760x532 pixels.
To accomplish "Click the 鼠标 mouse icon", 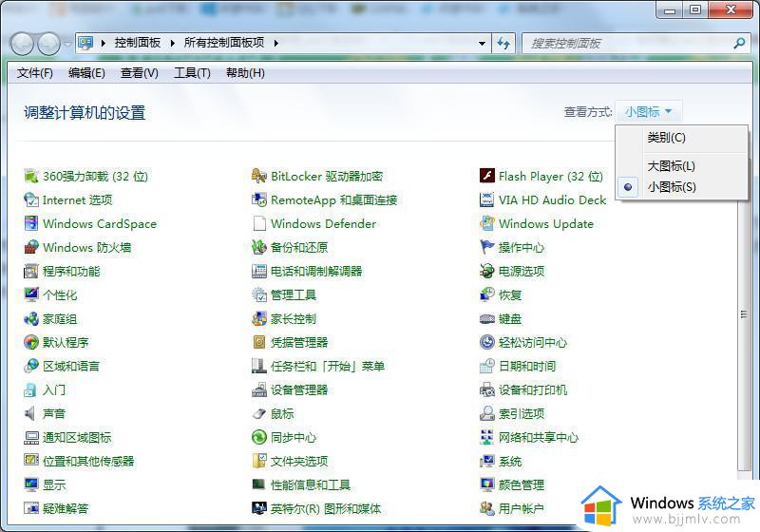I will pos(259,413).
